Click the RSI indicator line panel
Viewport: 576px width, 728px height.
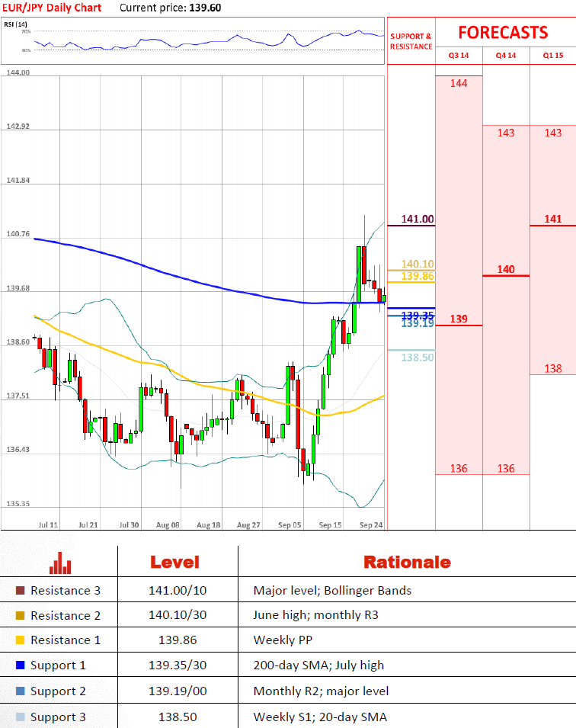pos(193,41)
